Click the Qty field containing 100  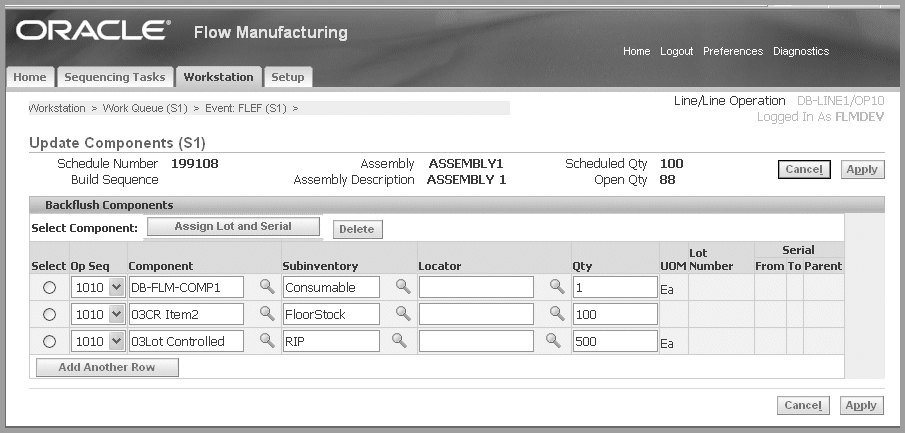[x=615, y=314]
